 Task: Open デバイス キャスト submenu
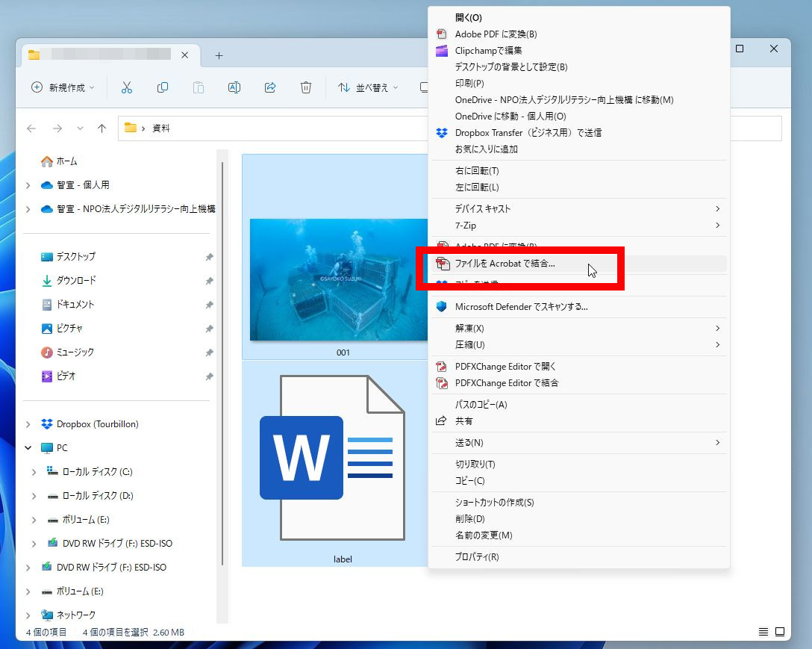pyautogui.click(x=579, y=209)
